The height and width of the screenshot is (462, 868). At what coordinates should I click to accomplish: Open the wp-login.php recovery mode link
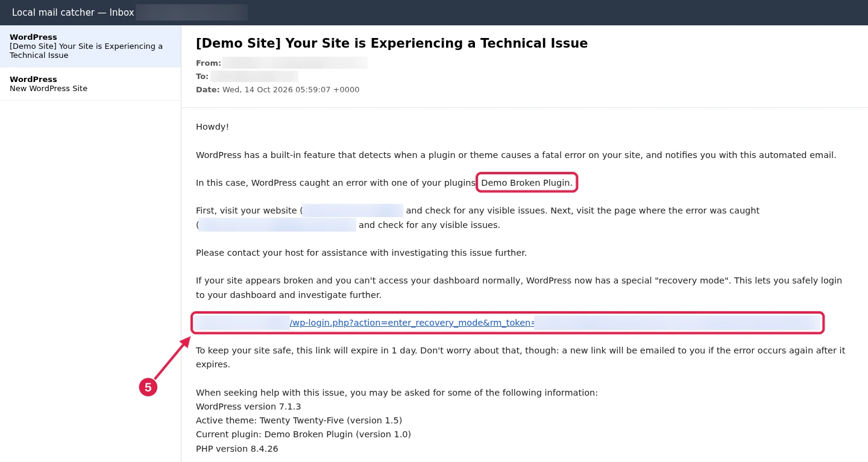pos(508,323)
